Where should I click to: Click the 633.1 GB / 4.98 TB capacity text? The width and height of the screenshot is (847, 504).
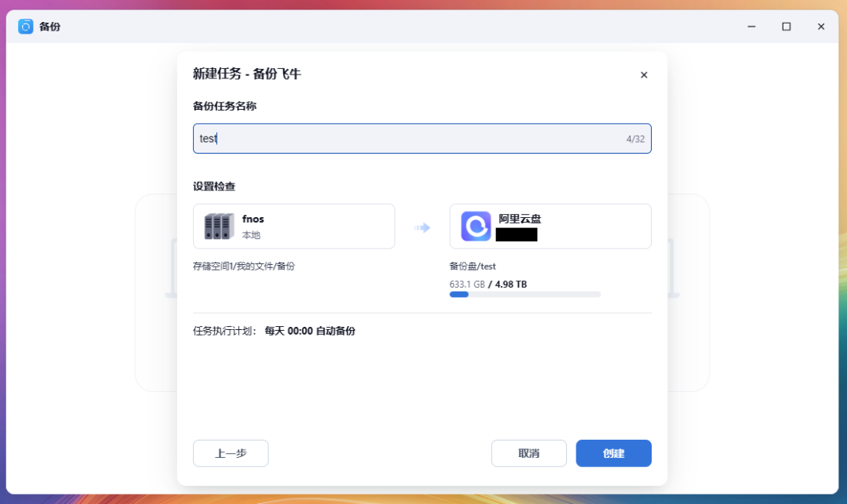click(x=488, y=285)
